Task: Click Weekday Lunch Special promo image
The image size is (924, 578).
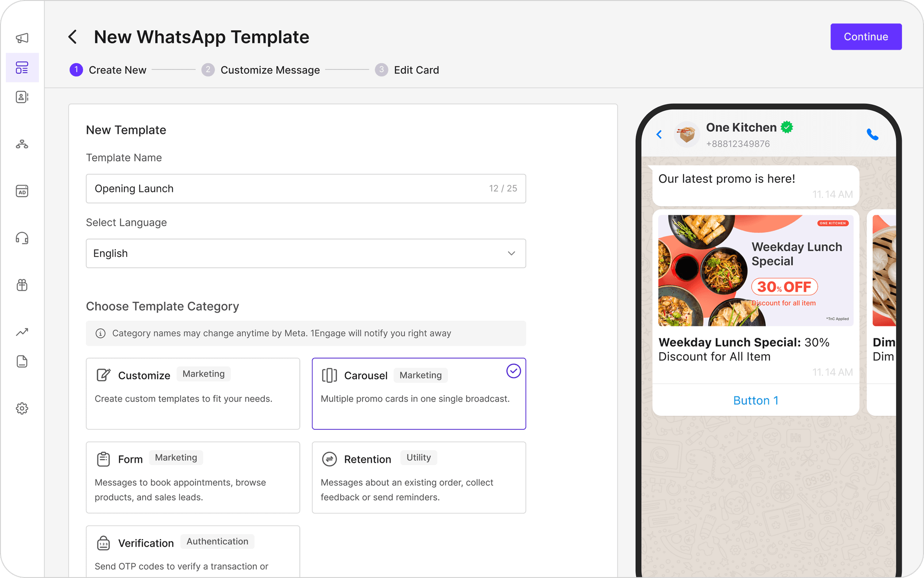Action: 756,270
